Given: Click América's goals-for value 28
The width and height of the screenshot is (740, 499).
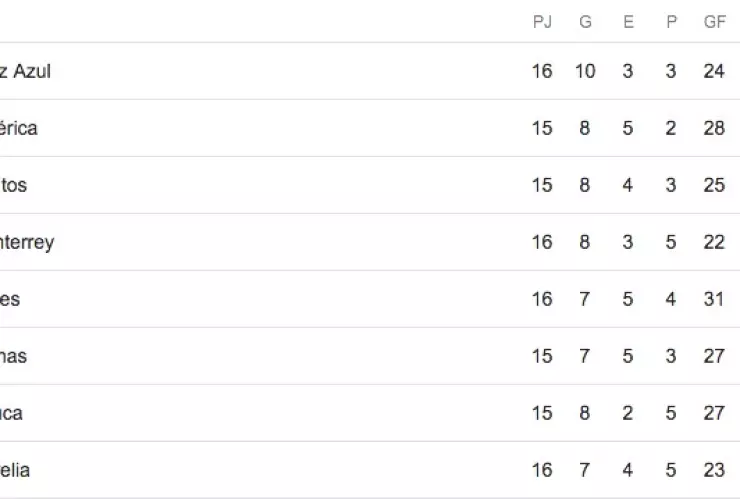Looking at the screenshot, I should [714, 128].
